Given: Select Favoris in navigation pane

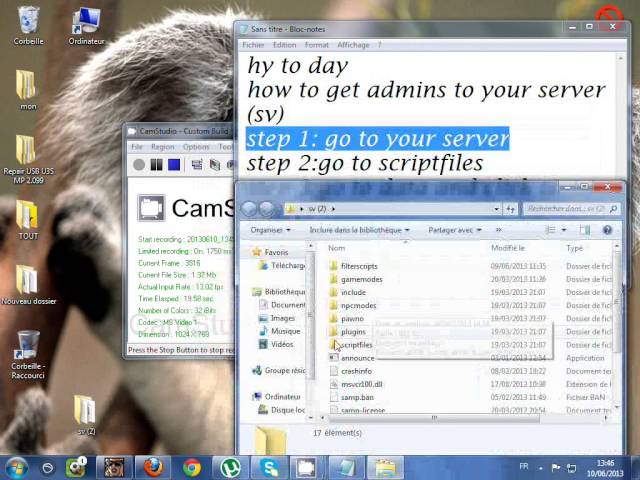Looking at the screenshot, I should 270,252.
